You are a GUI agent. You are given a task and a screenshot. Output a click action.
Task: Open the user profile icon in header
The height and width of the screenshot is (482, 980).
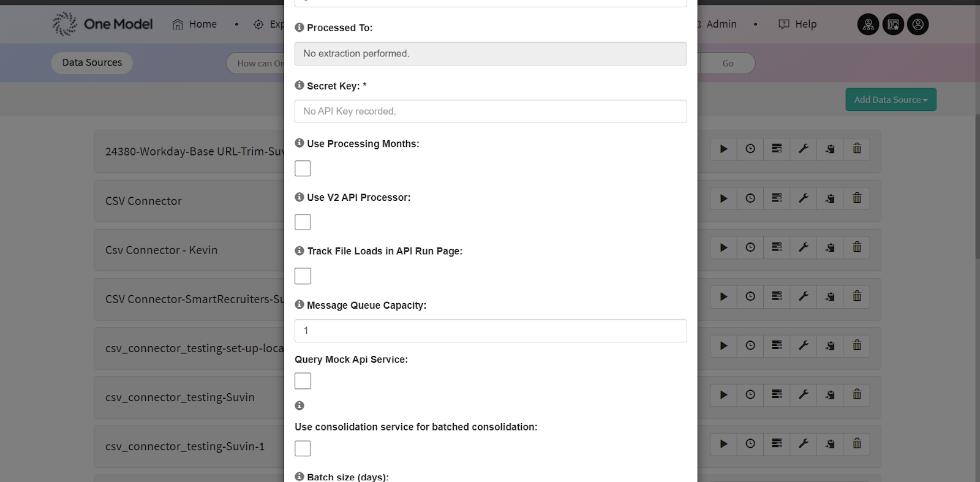tap(918, 24)
